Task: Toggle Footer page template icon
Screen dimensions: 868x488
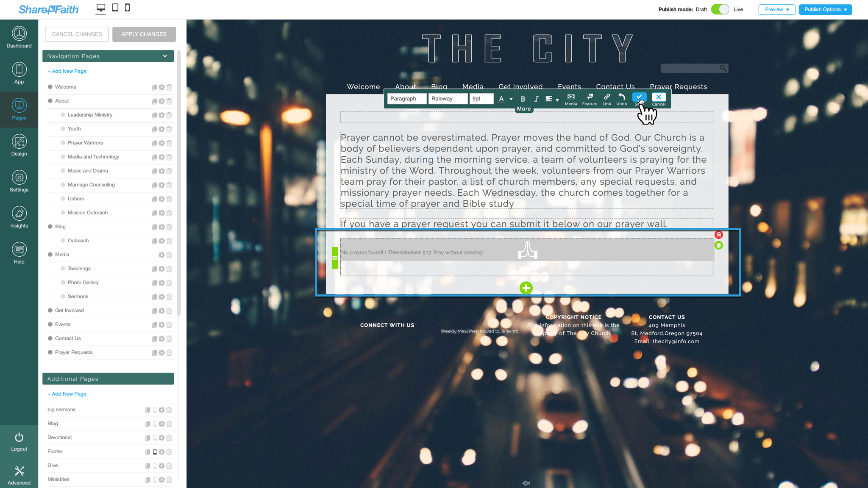Action: (x=155, y=452)
